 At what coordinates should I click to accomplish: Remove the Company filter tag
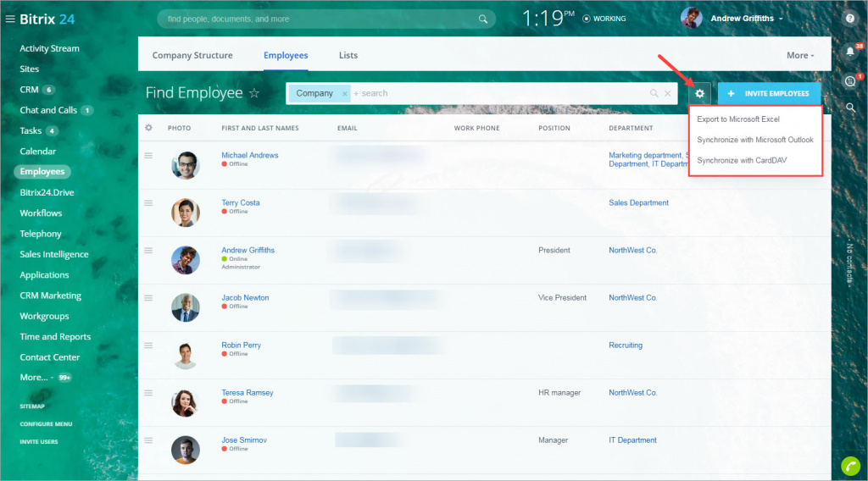344,93
